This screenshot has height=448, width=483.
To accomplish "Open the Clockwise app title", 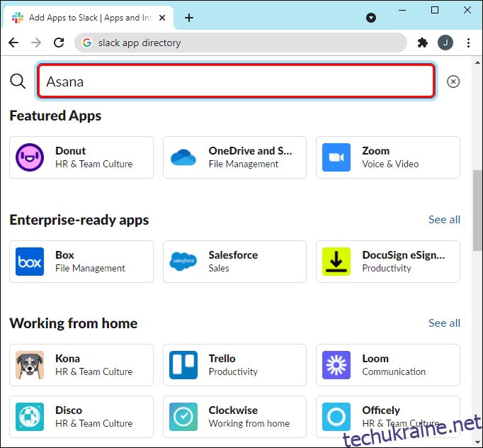I will click(x=233, y=410).
